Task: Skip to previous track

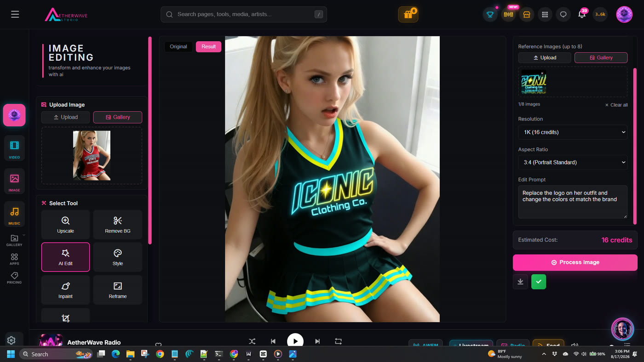Action: [273, 341]
